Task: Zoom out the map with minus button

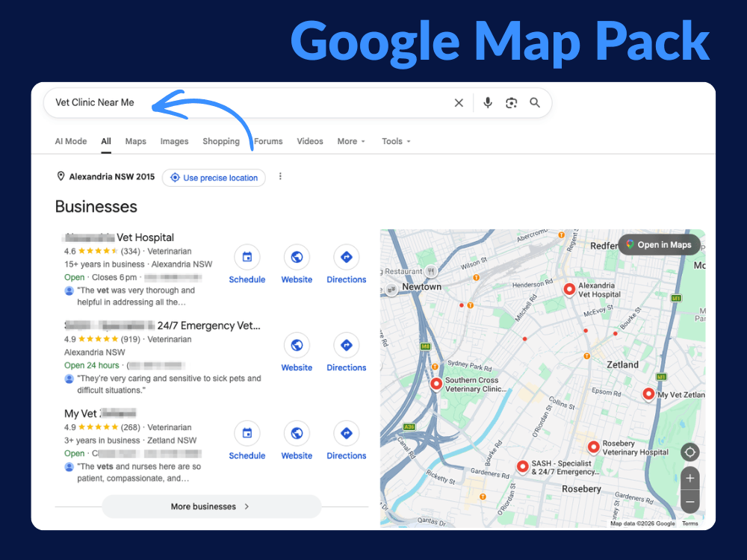Action: pyautogui.click(x=689, y=502)
